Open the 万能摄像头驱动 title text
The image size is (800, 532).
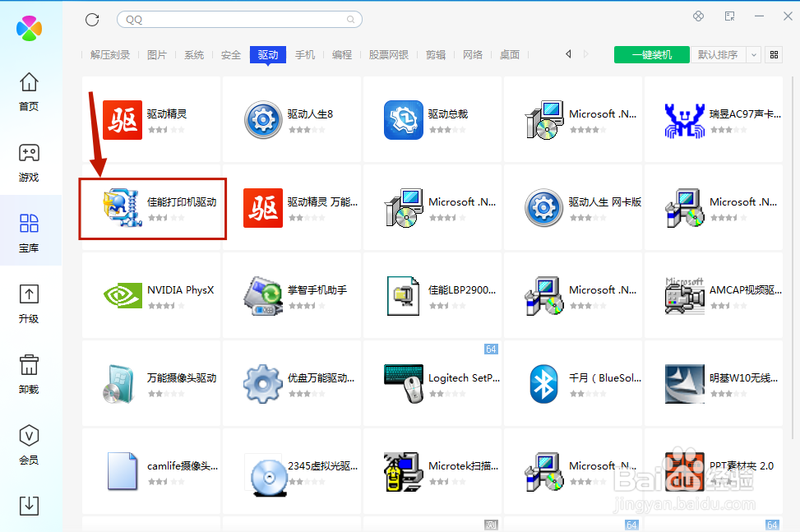(x=182, y=378)
